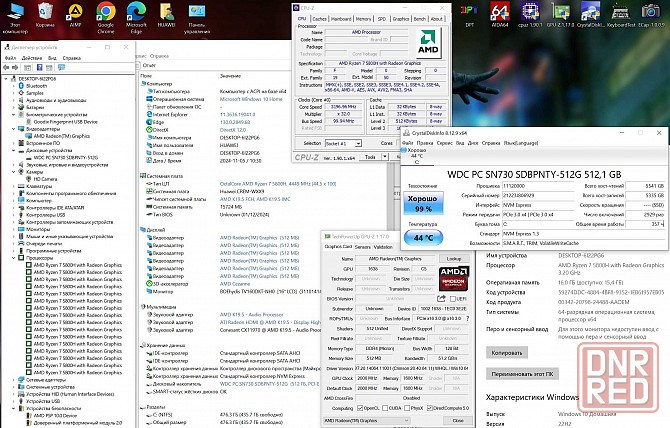Open the Корзина recycle bin icon
This screenshot has height=428, width=670.
45,15
